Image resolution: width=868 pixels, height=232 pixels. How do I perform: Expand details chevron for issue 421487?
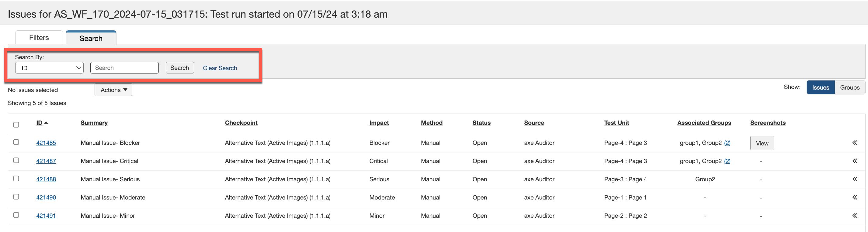pyautogui.click(x=855, y=161)
